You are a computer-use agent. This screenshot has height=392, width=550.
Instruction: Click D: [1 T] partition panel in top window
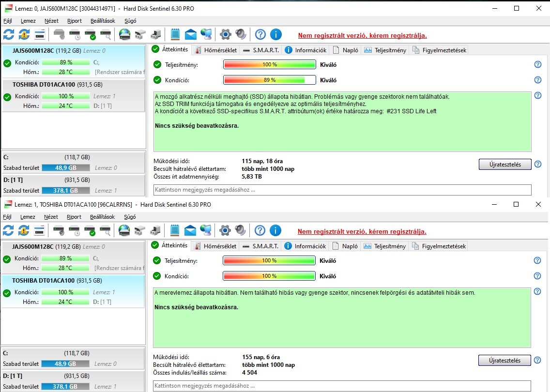73,185
